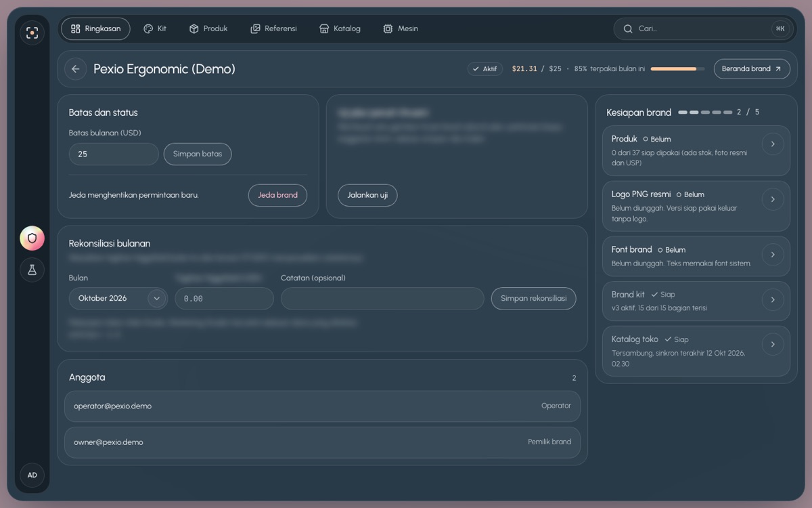Expand the Oktober 2026 month dropdown

pyautogui.click(x=118, y=298)
